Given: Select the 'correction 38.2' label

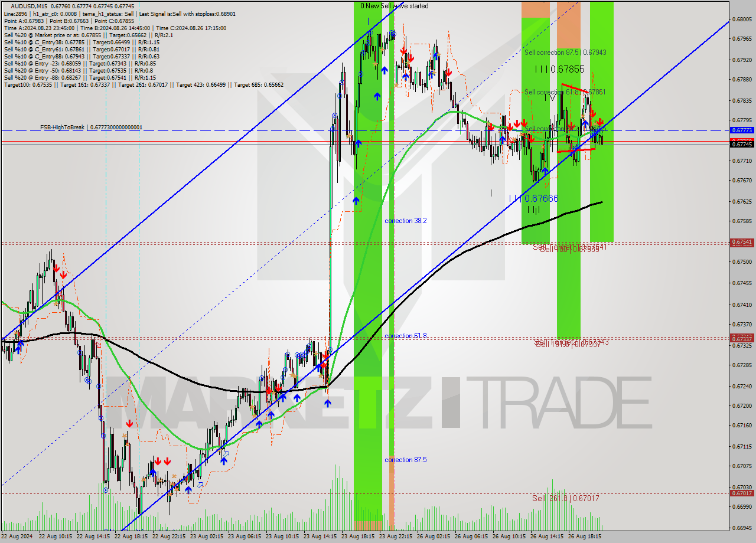Looking at the screenshot, I should [x=406, y=221].
